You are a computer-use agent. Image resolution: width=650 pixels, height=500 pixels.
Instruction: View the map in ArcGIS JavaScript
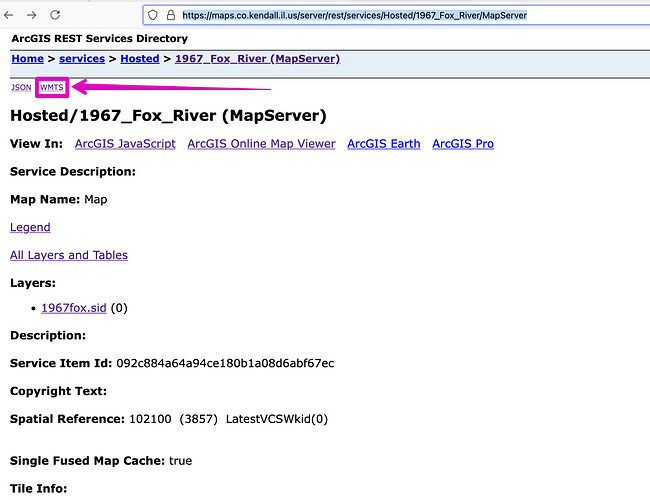coord(125,144)
